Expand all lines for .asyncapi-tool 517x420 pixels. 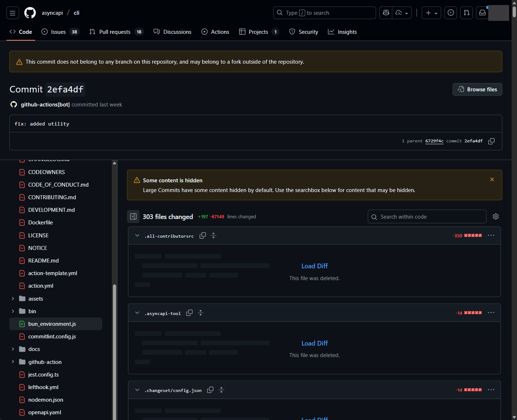201,313
